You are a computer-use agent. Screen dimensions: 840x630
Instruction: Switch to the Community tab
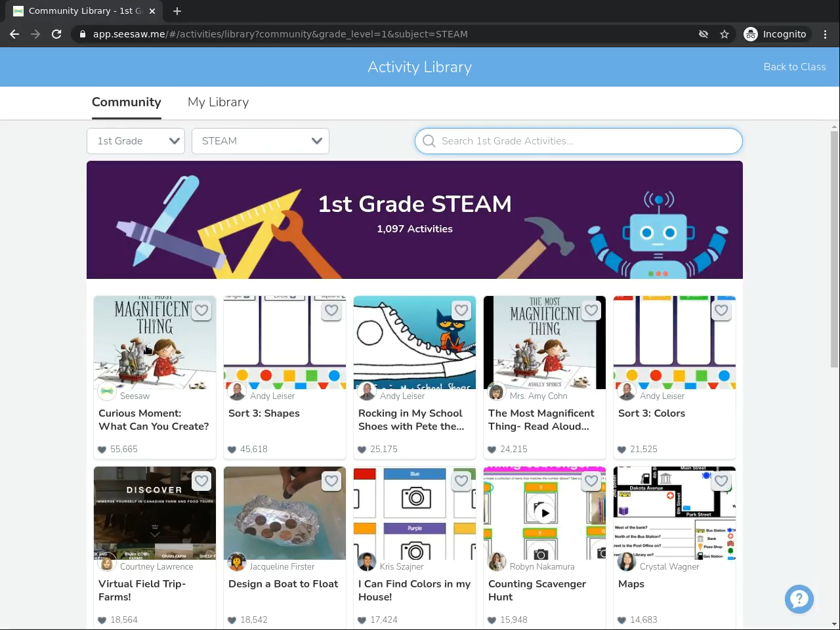pyautogui.click(x=127, y=102)
